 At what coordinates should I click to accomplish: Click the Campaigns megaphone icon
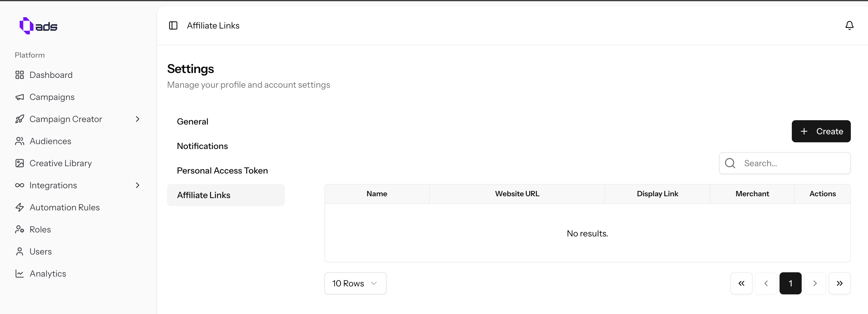point(20,97)
